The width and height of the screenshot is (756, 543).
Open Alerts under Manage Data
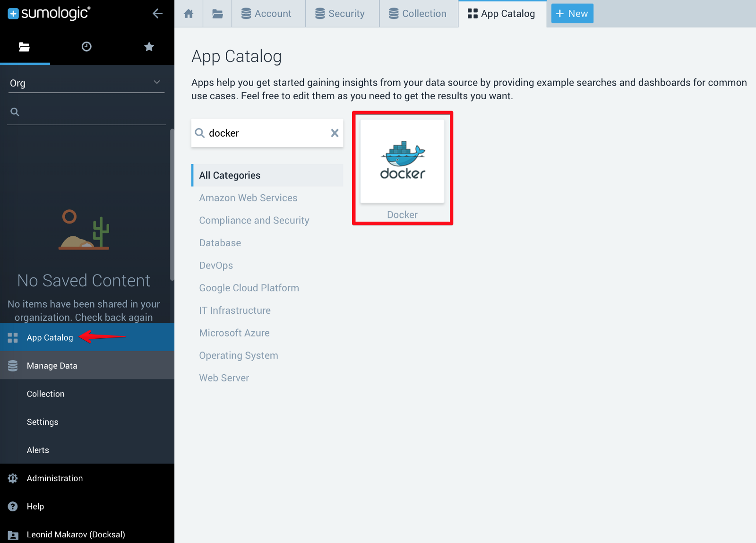(x=87, y=450)
